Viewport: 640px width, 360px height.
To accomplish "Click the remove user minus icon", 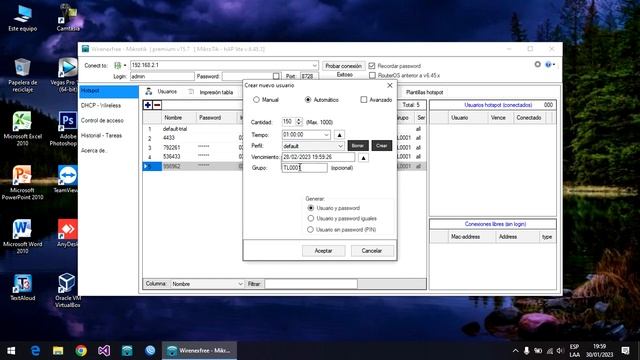I will (x=157, y=105).
